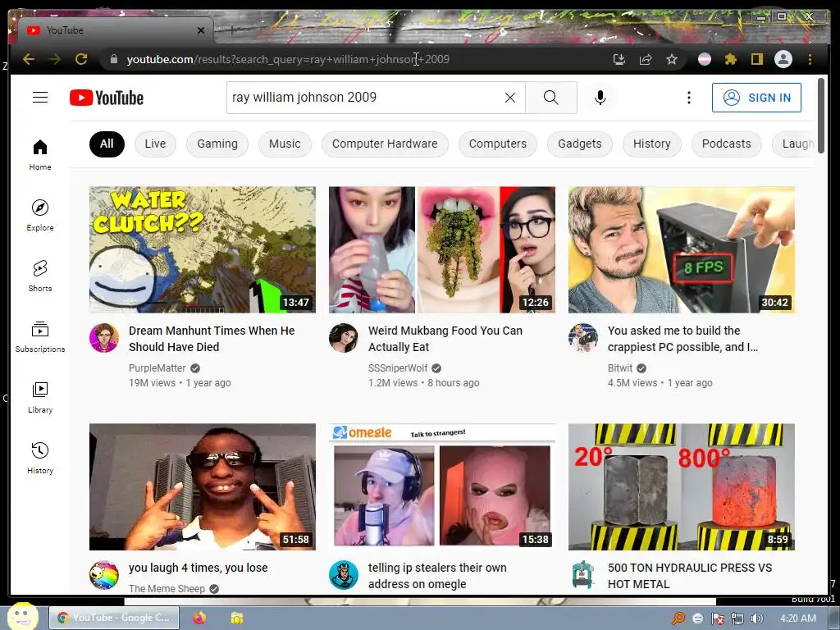The height and width of the screenshot is (630, 840).
Task: Close the YouTube browser tab
Action: pos(201,30)
